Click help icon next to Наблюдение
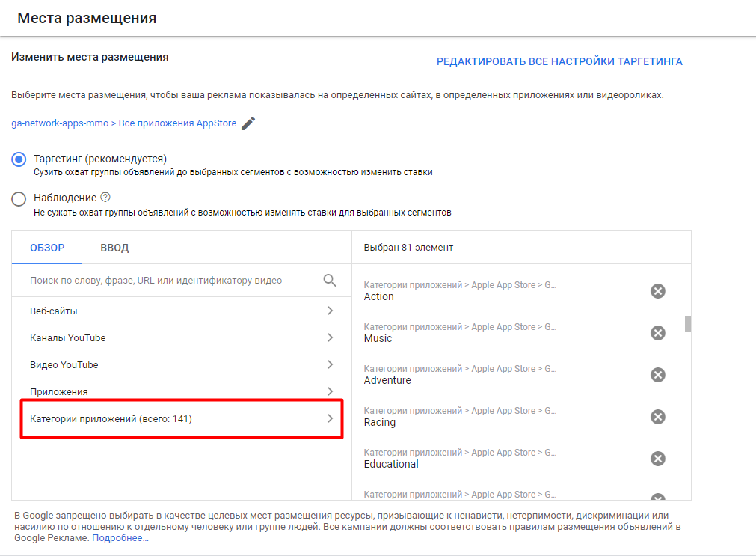Screen dimensions: 756x556 tap(105, 198)
